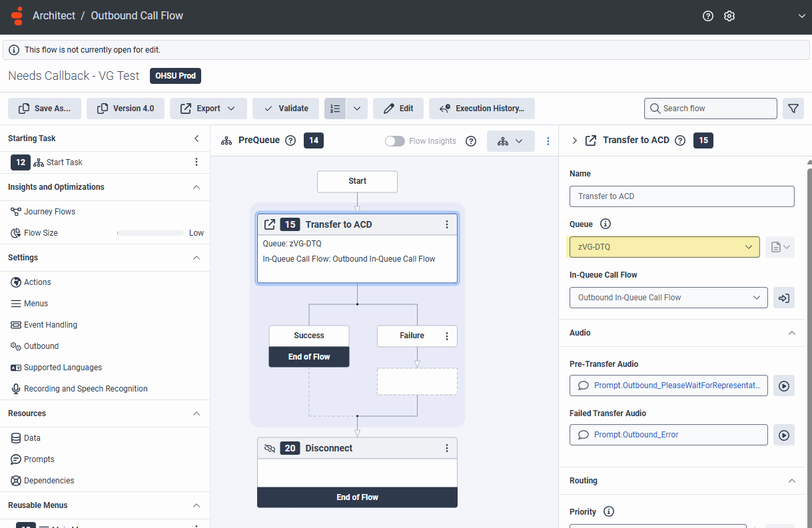
Task: Collapse the Transfer to ACD properties panel
Action: pyautogui.click(x=575, y=140)
